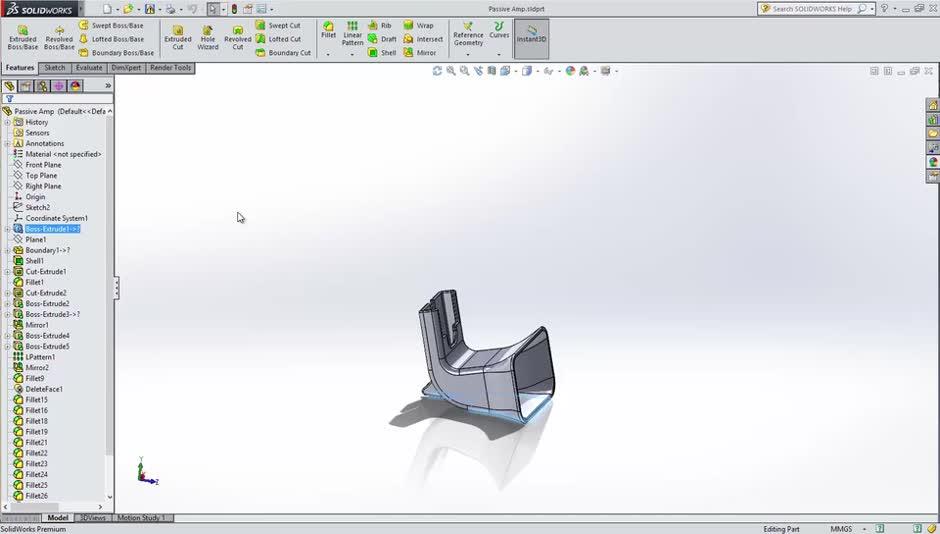Open the Appearances tab in task pane
This screenshot has height=534, width=940.
[933, 162]
